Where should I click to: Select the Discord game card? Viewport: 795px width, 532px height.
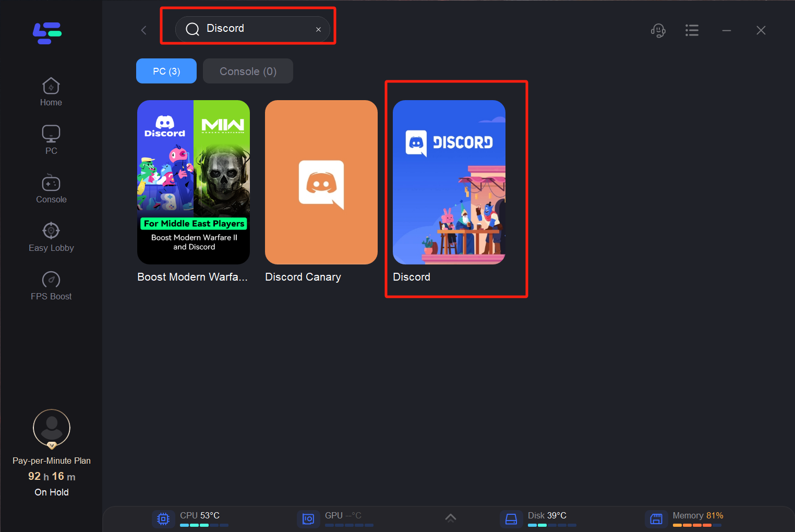(449, 183)
